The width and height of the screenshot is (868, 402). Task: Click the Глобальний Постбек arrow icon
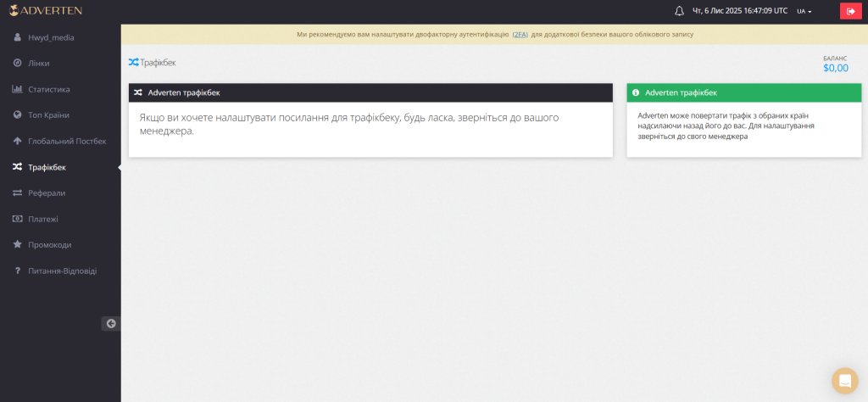click(x=17, y=141)
